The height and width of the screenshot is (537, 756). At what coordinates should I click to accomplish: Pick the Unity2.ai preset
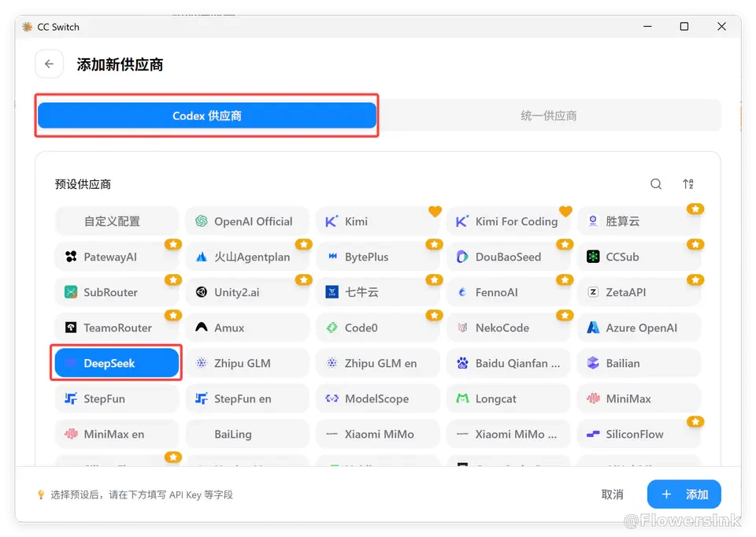click(247, 292)
